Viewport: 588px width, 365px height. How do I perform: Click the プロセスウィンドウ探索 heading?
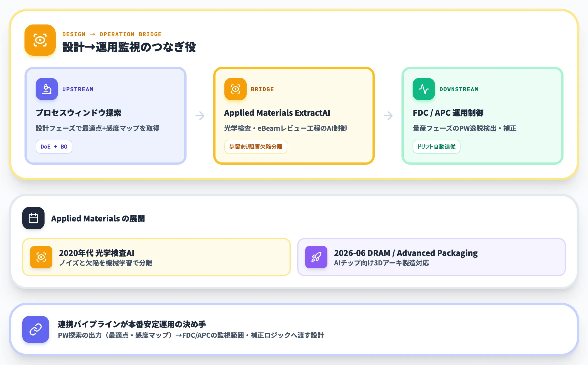pyautogui.click(x=79, y=113)
